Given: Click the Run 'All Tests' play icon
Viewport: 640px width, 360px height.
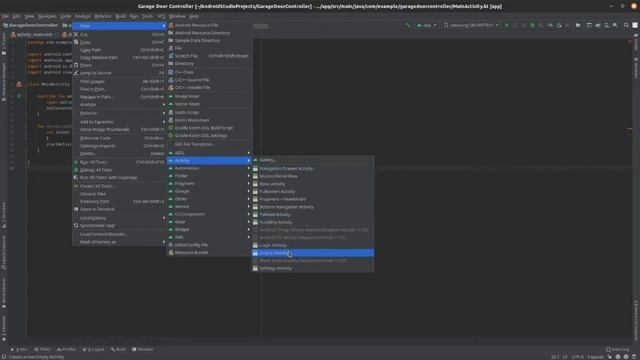Looking at the screenshot, I should 76,162.
